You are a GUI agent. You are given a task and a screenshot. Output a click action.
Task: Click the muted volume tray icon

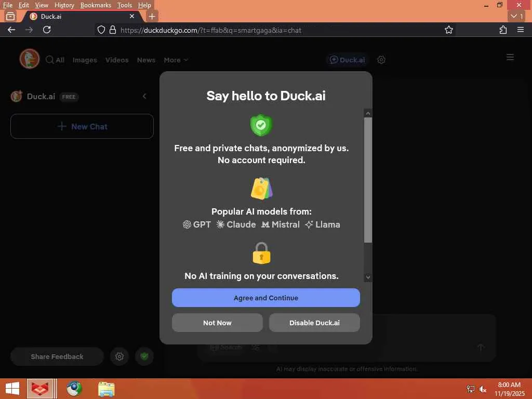click(483, 389)
